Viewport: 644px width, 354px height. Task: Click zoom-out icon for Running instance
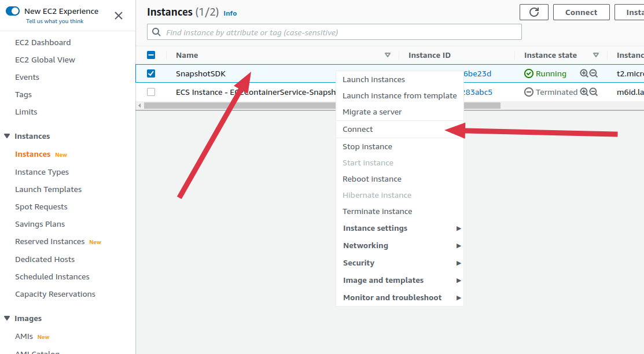pos(593,73)
